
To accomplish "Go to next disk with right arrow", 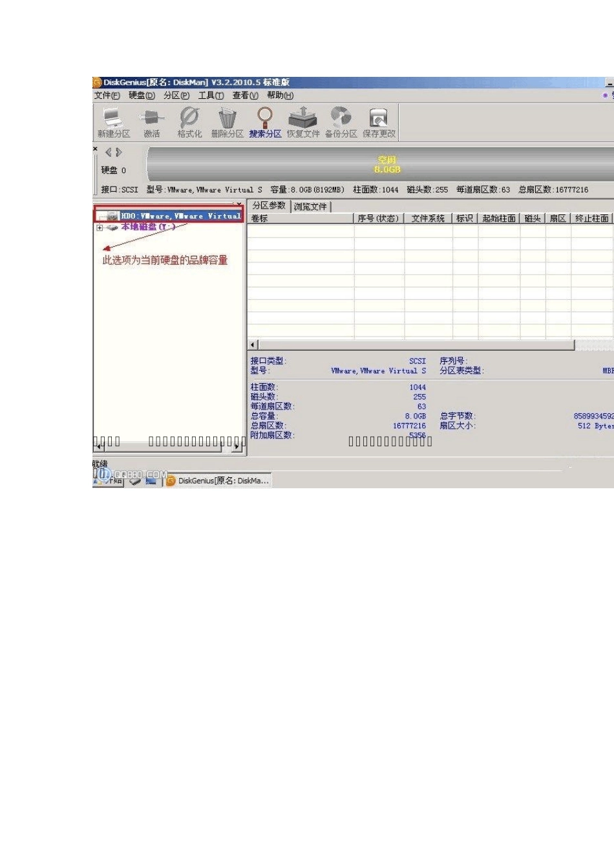I will (119, 152).
